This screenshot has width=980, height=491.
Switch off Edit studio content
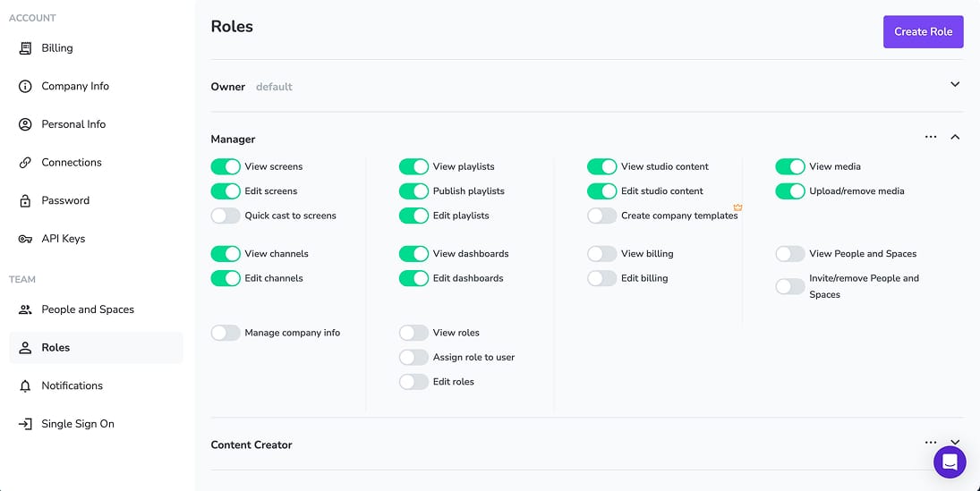coord(602,191)
